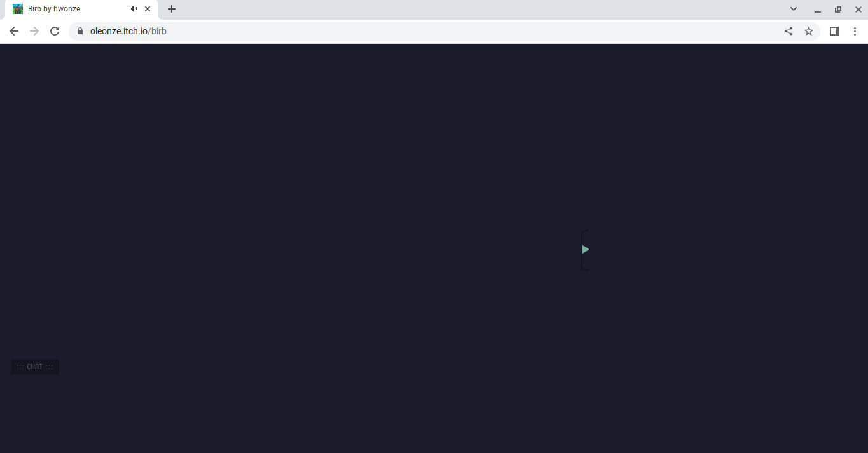Image resolution: width=868 pixels, height=453 pixels.
Task: Close the Birb by hwonze tab
Action: click(x=148, y=9)
